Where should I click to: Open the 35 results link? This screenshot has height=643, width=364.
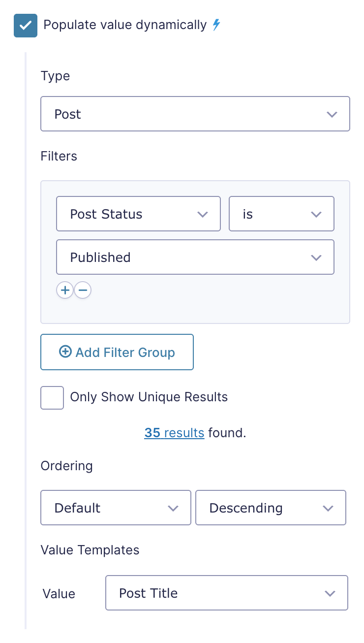[174, 433]
